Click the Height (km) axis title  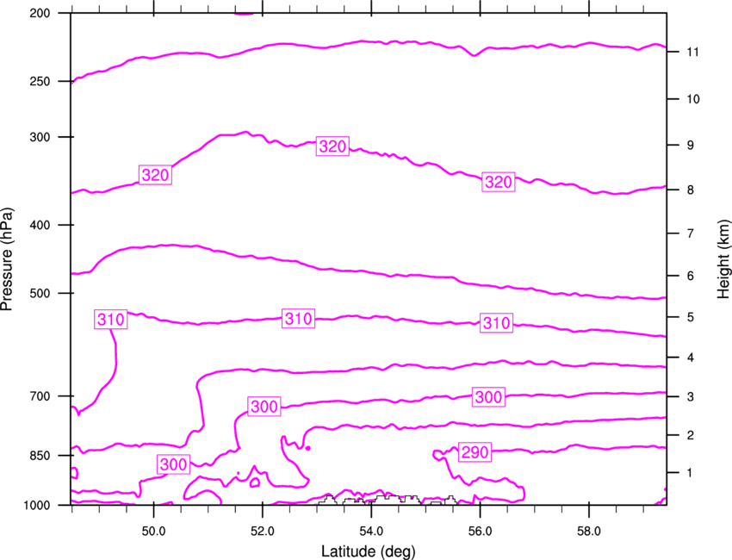point(724,259)
